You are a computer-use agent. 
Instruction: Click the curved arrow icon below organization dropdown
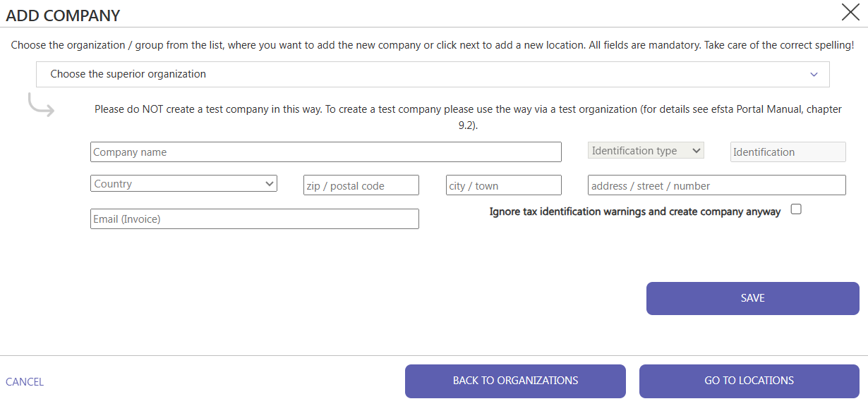pos(41,104)
